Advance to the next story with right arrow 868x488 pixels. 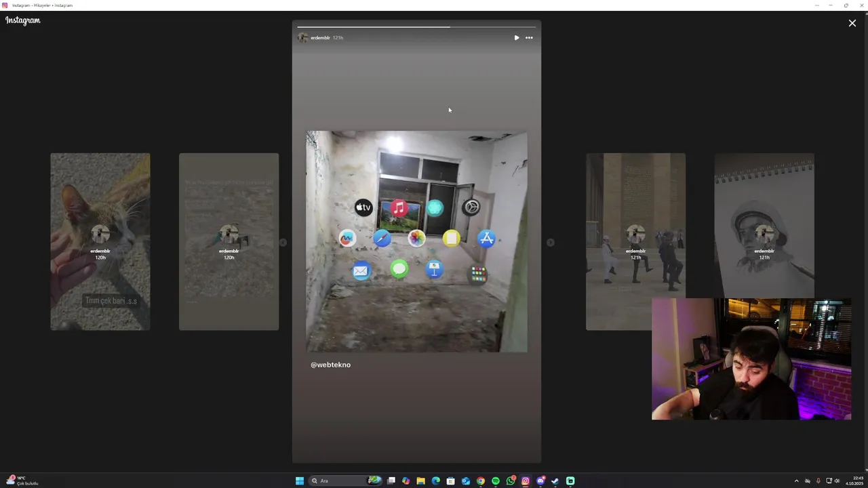pyautogui.click(x=551, y=242)
